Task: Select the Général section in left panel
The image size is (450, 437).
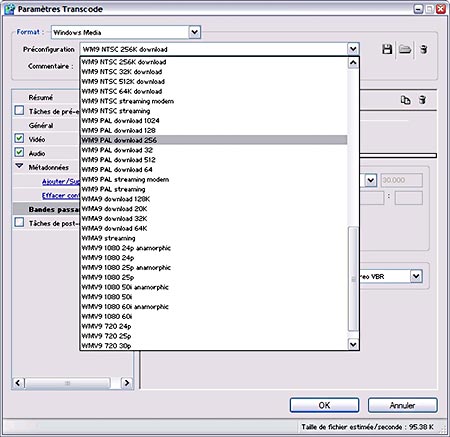Action: (x=41, y=126)
